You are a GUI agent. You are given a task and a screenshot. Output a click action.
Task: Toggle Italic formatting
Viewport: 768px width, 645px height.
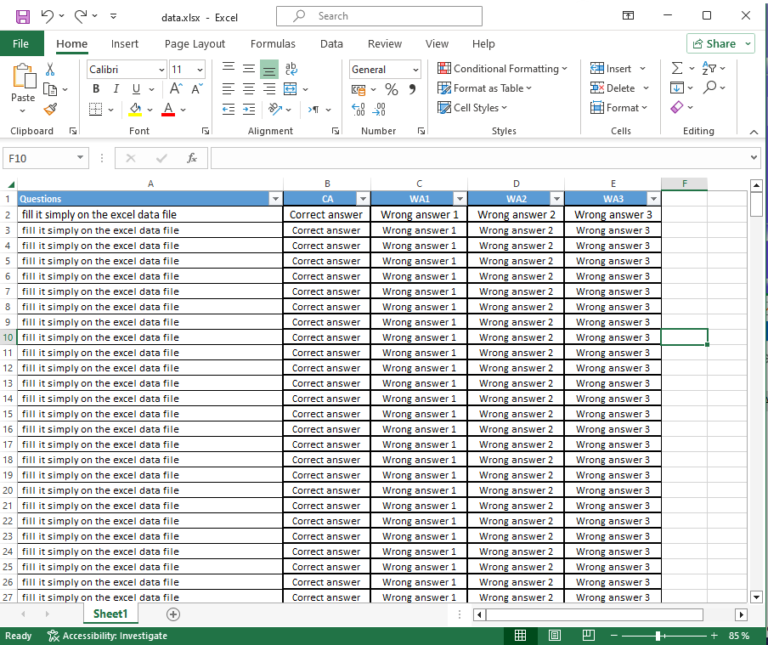click(x=116, y=89)
